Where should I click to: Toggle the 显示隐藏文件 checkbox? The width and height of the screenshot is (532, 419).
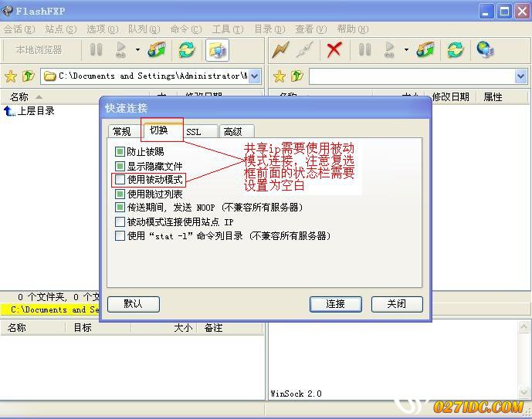(x=120, y=166)
